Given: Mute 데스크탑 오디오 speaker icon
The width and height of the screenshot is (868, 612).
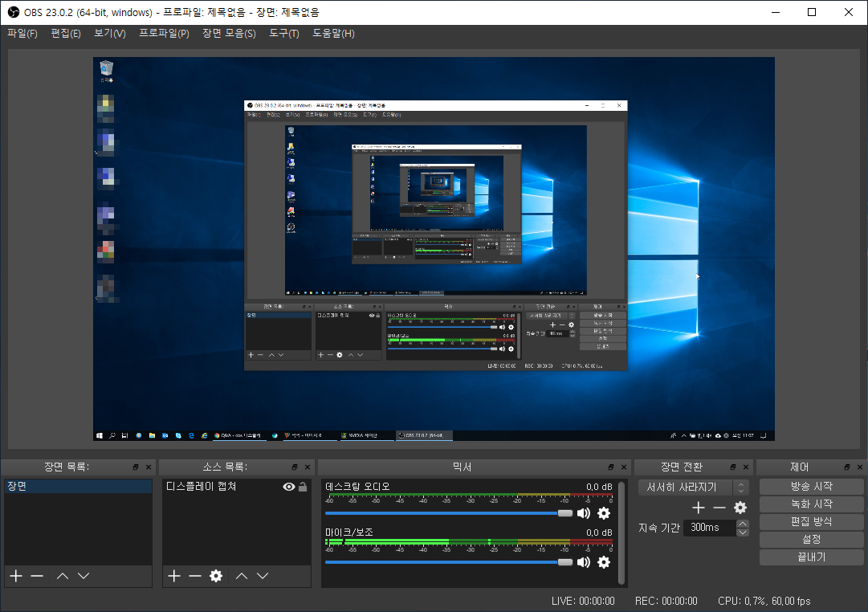Looking at the screenshot, I should (584, 513).
